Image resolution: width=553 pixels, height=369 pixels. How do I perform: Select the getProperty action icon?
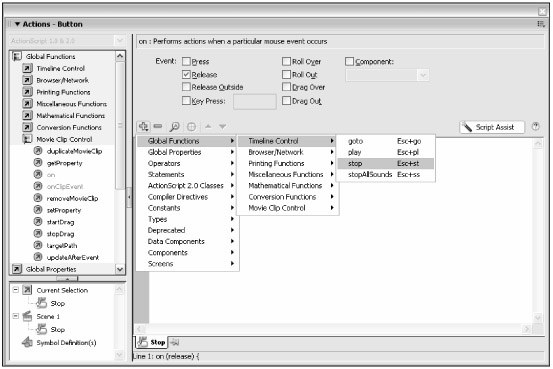pyautogui.click(x=38, y=163)
